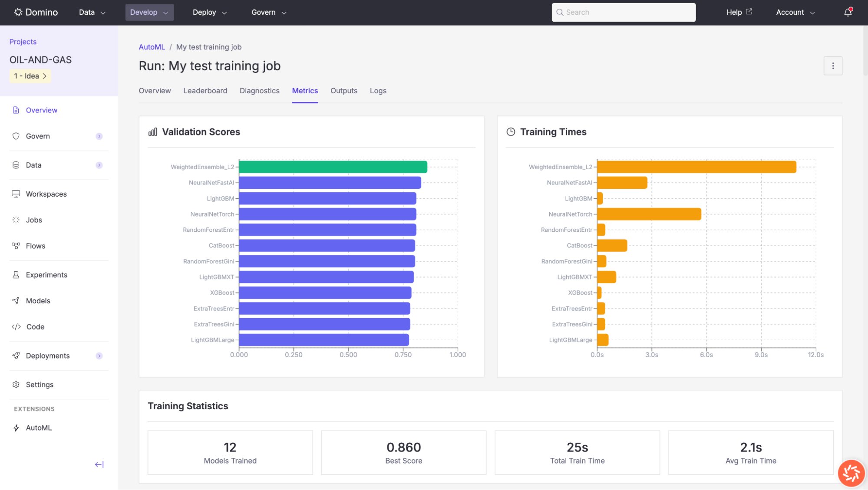Open the three-dot run options menu
Viewport: 868px width, 490px height.
pyautogui.click(x=833, y=66)
